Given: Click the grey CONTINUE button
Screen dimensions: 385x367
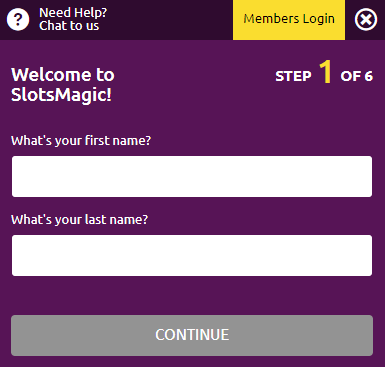Looking at the screenshot, I should coord(192,335).
